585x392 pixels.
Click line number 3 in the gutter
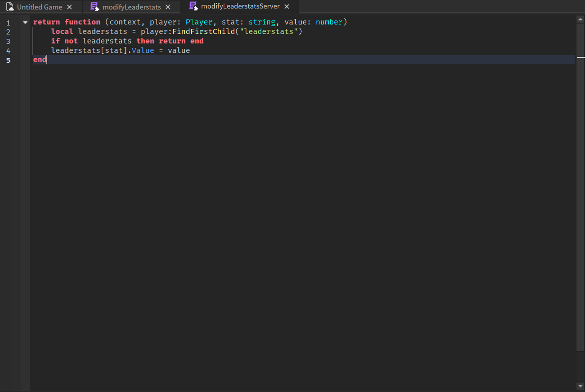pos(8,41)
